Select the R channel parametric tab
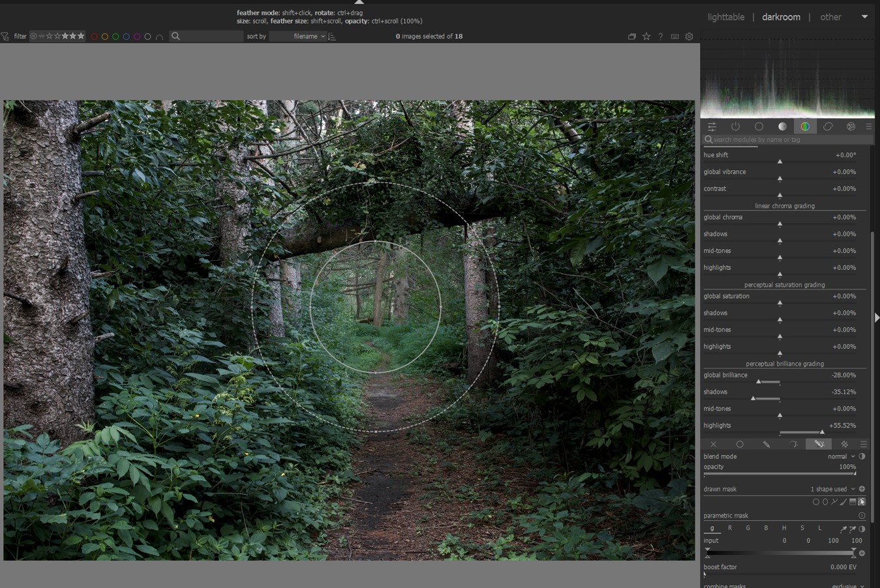Screen dimensions: 880x588 tap(729, 528)
